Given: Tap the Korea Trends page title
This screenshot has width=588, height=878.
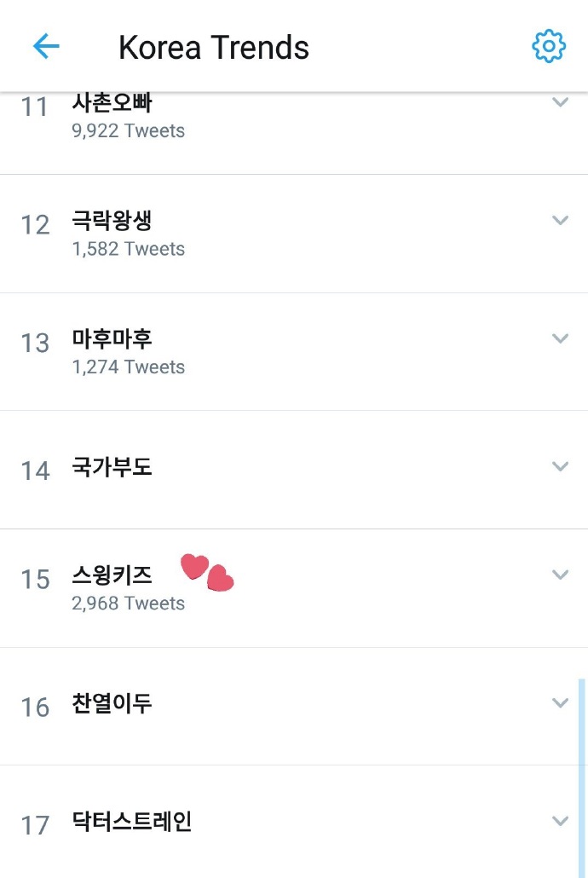Looking at the screenshot, I should click(214, 48).
